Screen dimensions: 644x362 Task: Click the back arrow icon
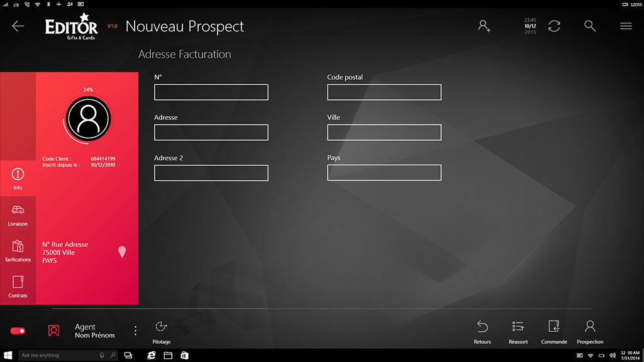pos(18,26)
